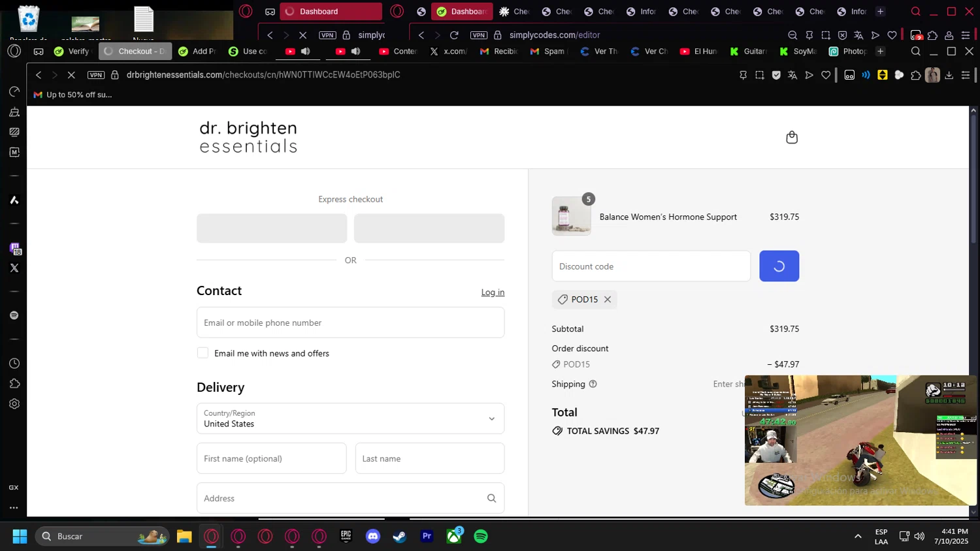The height and width of the screenshot is (551, 980).
Task: Switch to the Verify tab
Action: point(72,52)
